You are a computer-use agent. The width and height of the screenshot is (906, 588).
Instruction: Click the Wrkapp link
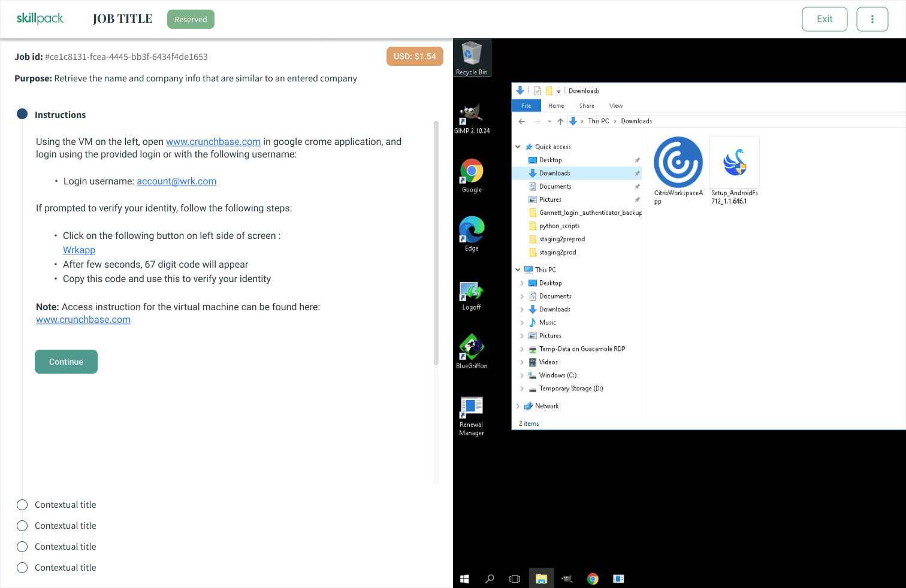pos(79,250)
